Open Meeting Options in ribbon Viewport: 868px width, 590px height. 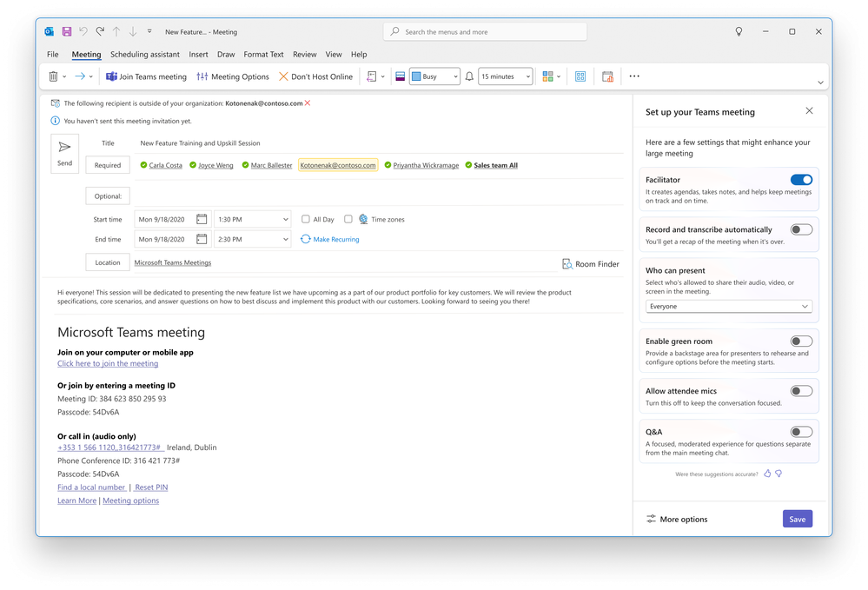tap(233, 76)
